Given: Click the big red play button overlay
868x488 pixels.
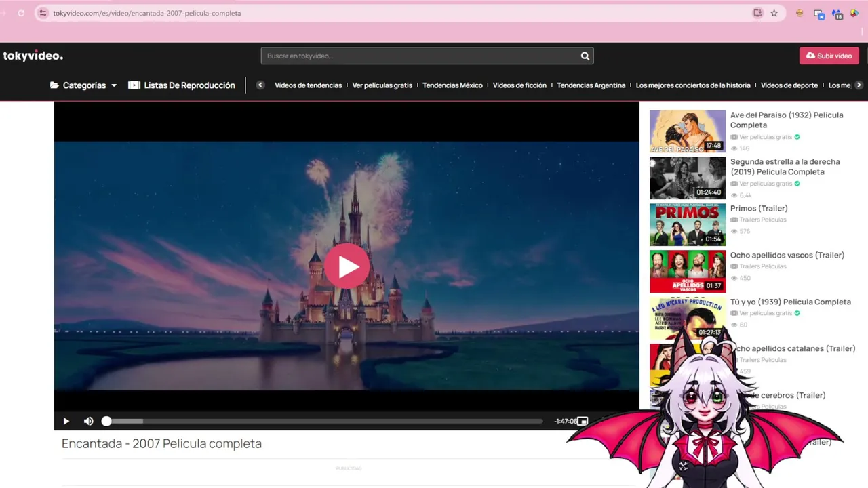Looking at the screenshot, I should coord(347,266).
